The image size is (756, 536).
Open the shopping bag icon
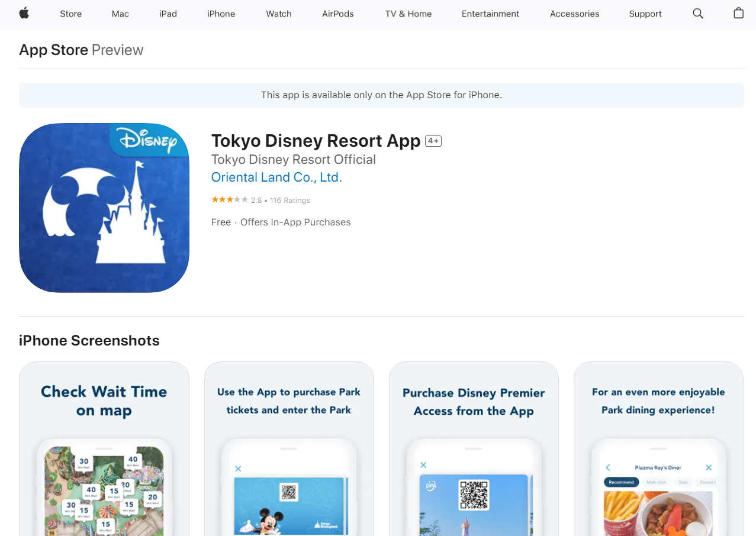coord(738,13)
